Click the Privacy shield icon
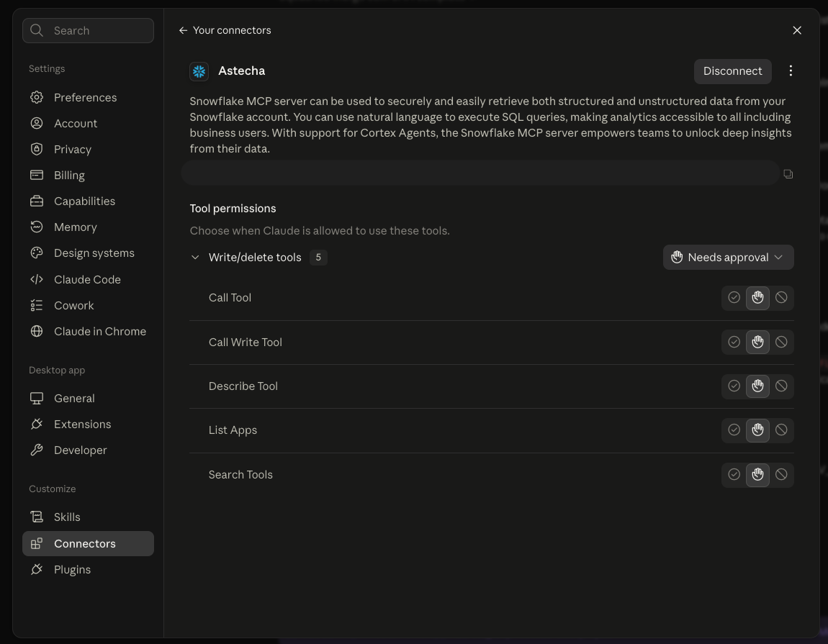This screenshot has height=644, width=828. (x=37, y=149)
